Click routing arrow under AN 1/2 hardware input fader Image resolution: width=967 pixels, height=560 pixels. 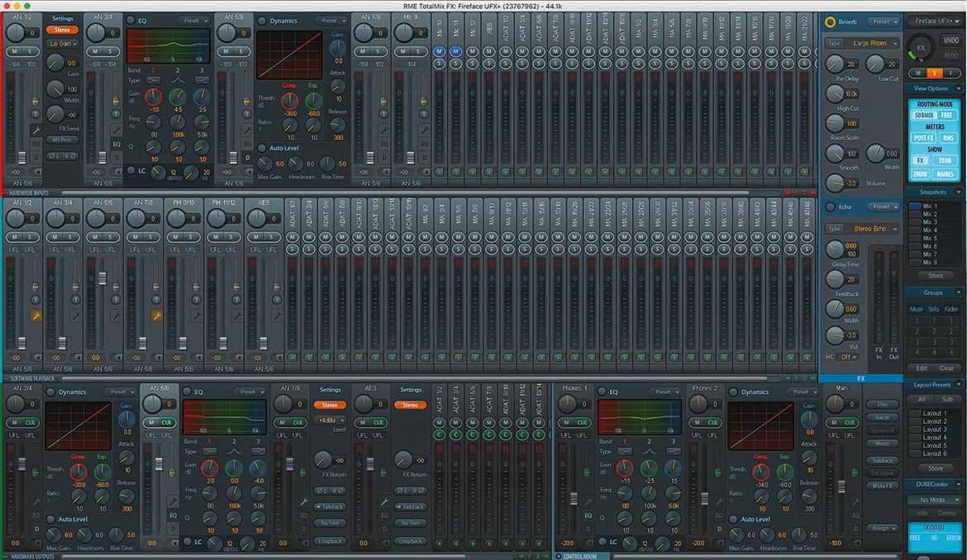[x=37, y=172]
